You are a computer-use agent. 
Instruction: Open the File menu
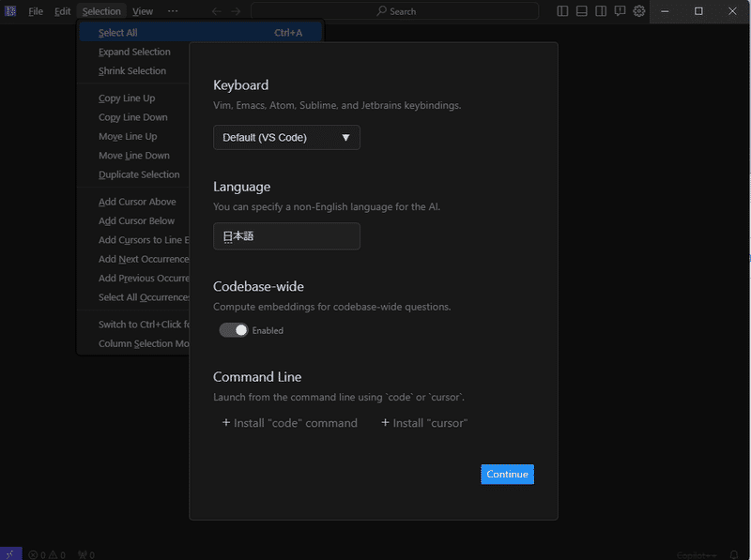point(36,11)
